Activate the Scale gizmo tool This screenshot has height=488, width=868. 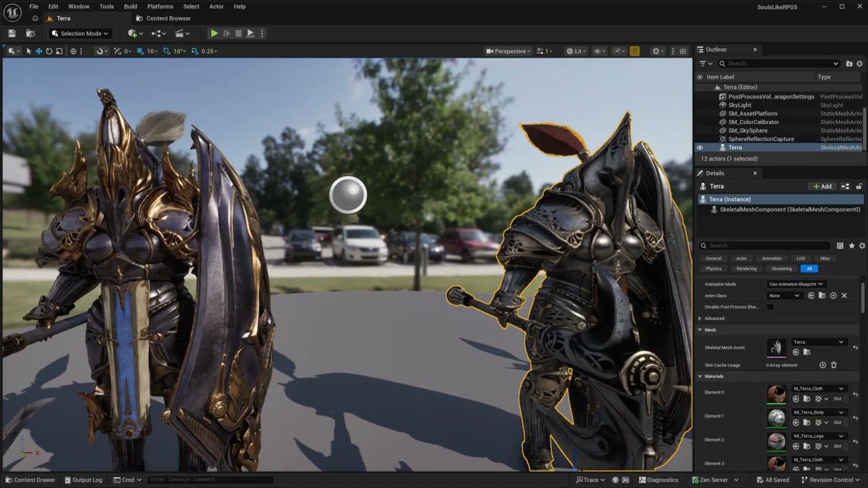[x=59, y=51]
